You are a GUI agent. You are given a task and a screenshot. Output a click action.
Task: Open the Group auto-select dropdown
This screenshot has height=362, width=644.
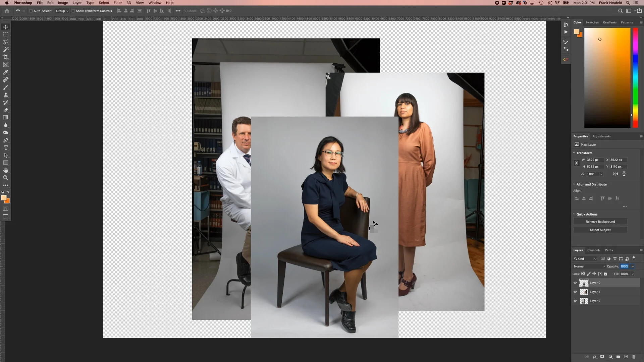click(x=62, y=11)
